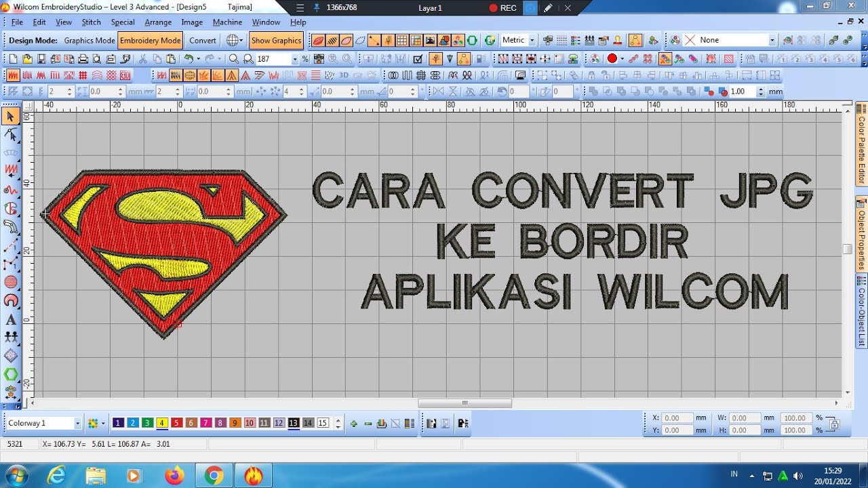Click the REC record button

503,8
